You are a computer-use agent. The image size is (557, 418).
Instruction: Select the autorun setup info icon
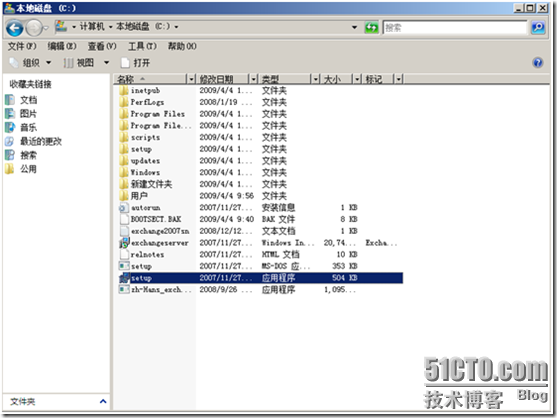pyautogui.click(x=124, y=207)
